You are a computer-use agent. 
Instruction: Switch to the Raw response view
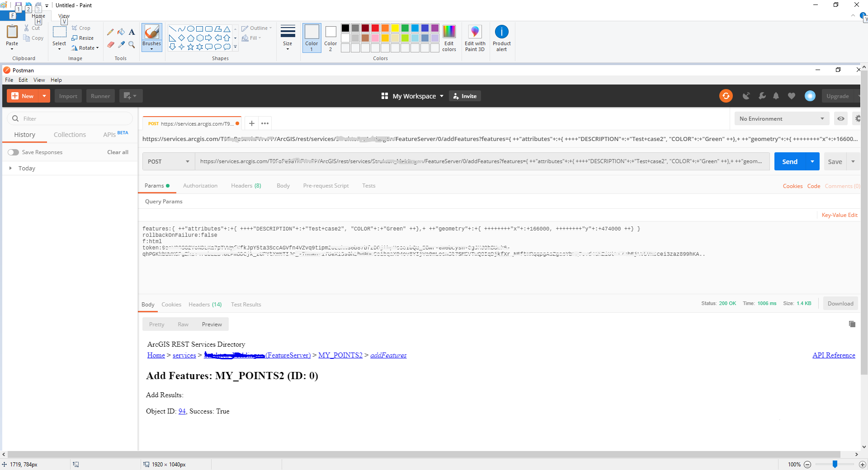tap(183, 324)
